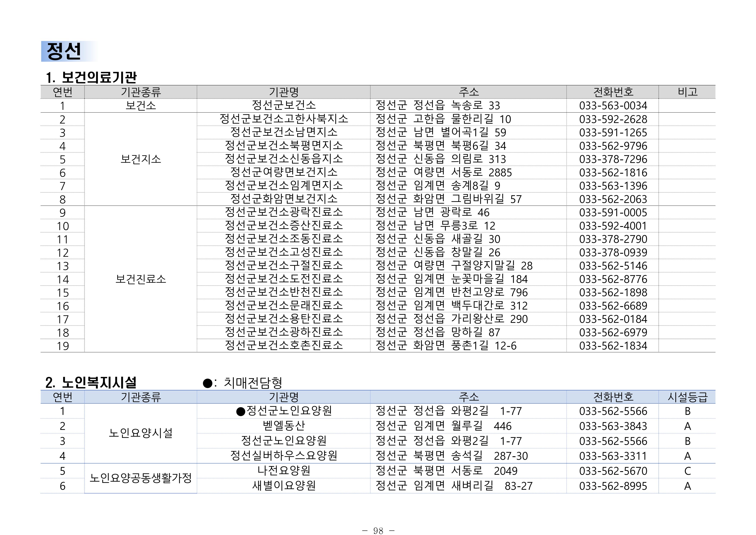
Task: Select phone number 033-591-1265
Action: tap(613, 132)
